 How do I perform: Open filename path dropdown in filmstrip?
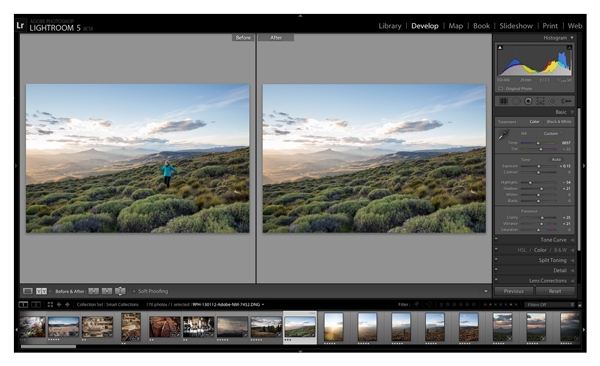click(x=262, y=305)
